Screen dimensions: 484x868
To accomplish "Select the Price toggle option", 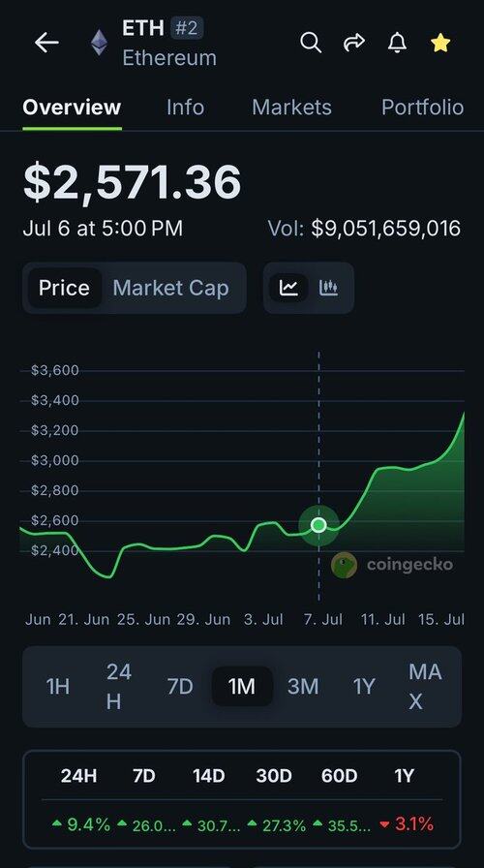I will click(64, 288).
